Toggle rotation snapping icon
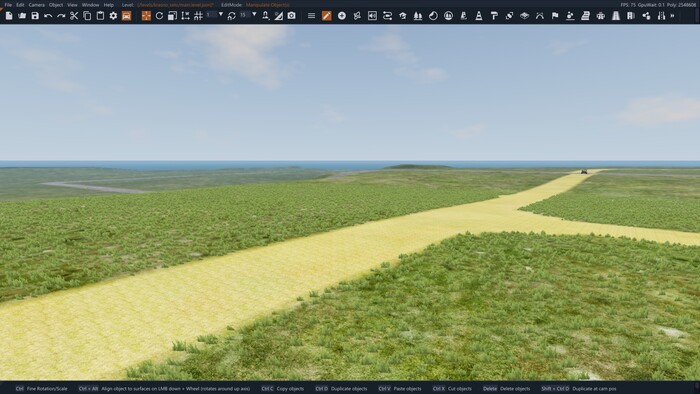Screen dimensions: 700x394 (x=232, y=16)
